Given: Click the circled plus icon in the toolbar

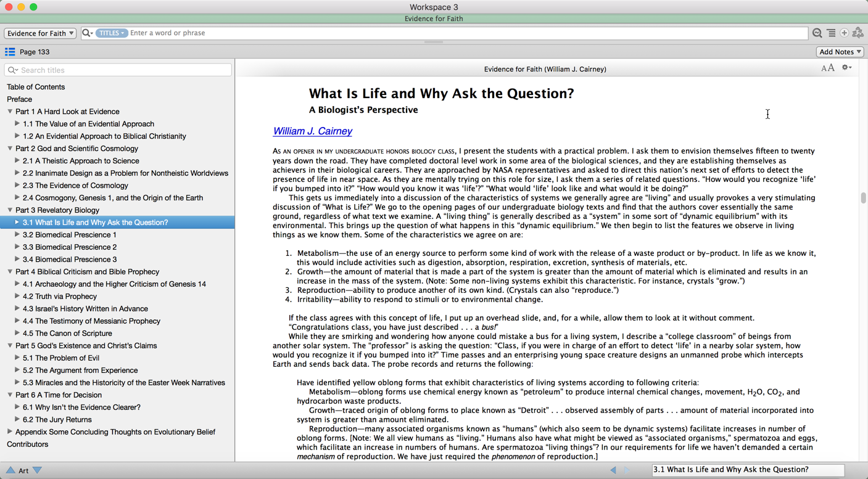Looking at the screenshot, I should [844, 33].
